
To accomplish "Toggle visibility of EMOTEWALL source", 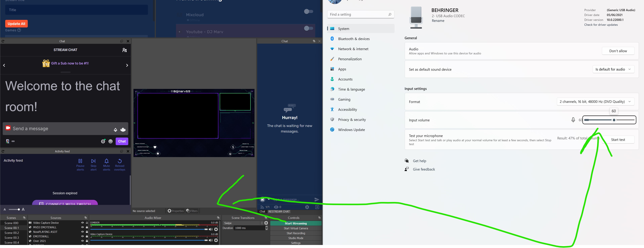I will (x=82, y=236).
